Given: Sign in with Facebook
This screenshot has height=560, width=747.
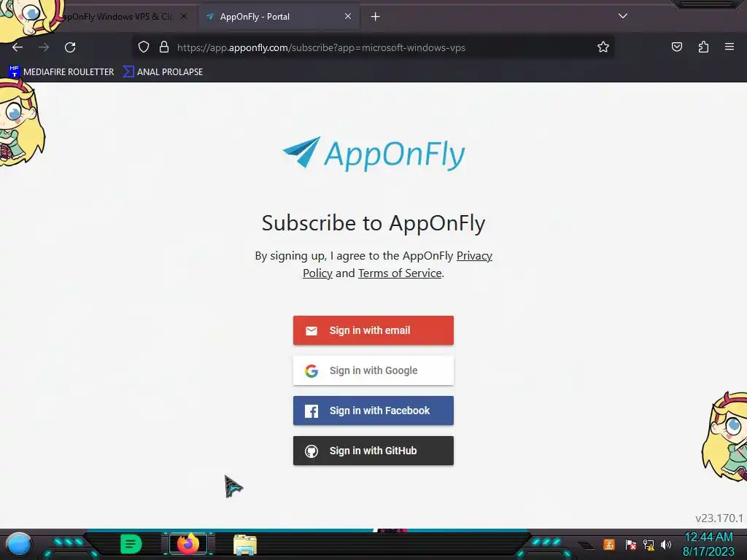Looking at the screenshot, I should pos(373,411).
